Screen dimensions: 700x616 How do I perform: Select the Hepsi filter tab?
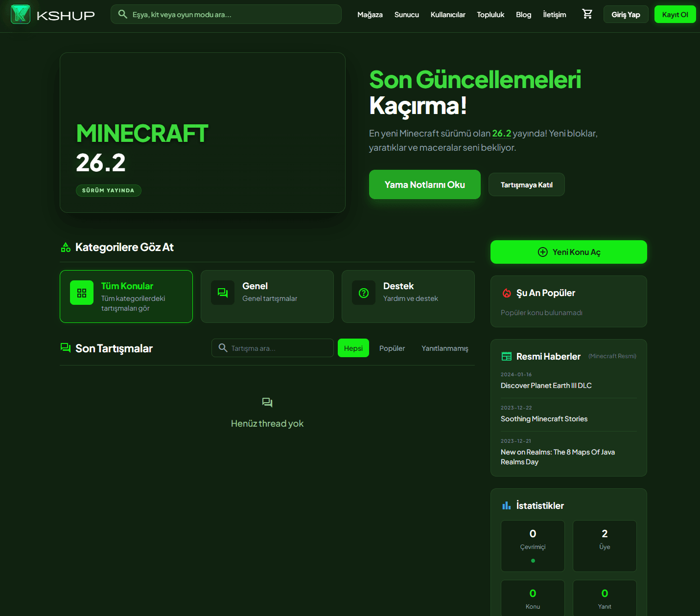(353, 348)
